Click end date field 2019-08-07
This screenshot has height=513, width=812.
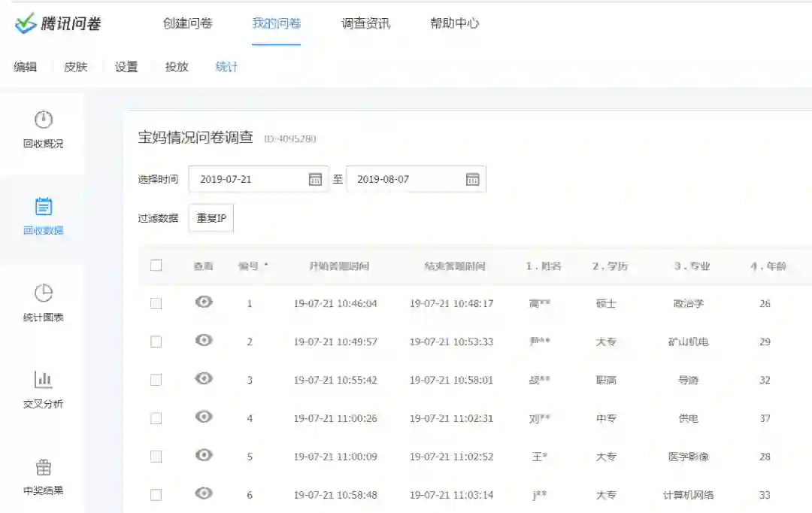coord(416,179)
